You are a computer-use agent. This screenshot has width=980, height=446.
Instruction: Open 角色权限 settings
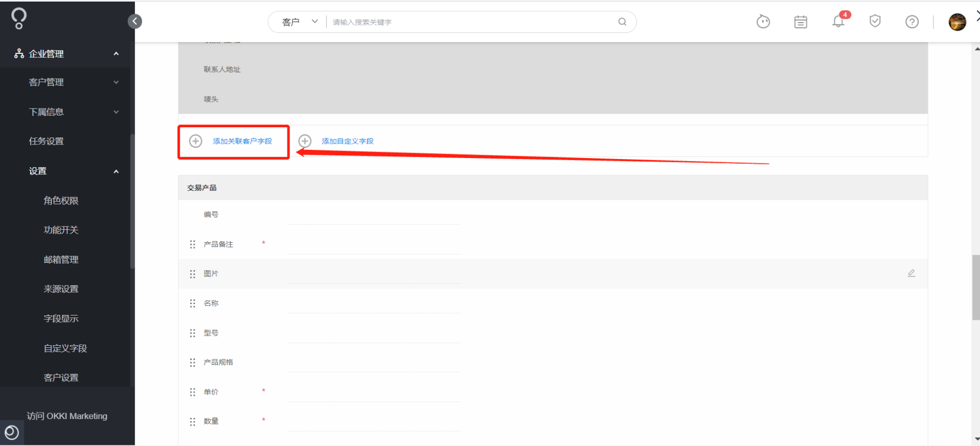tap(61, 201)
